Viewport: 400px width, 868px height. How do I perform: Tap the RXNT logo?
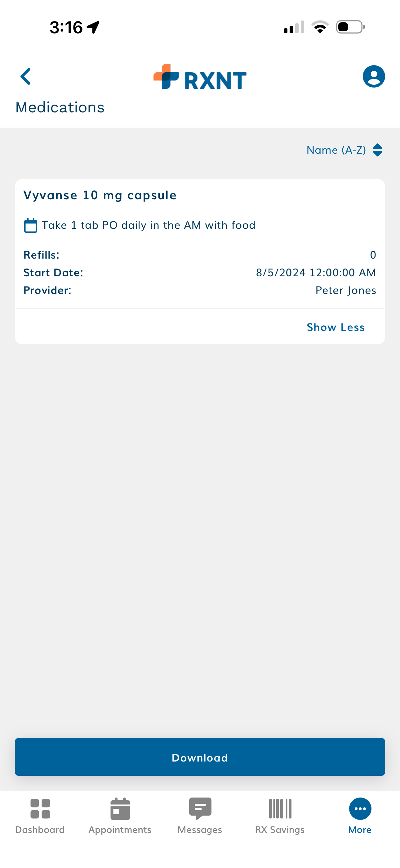[200, 77]
